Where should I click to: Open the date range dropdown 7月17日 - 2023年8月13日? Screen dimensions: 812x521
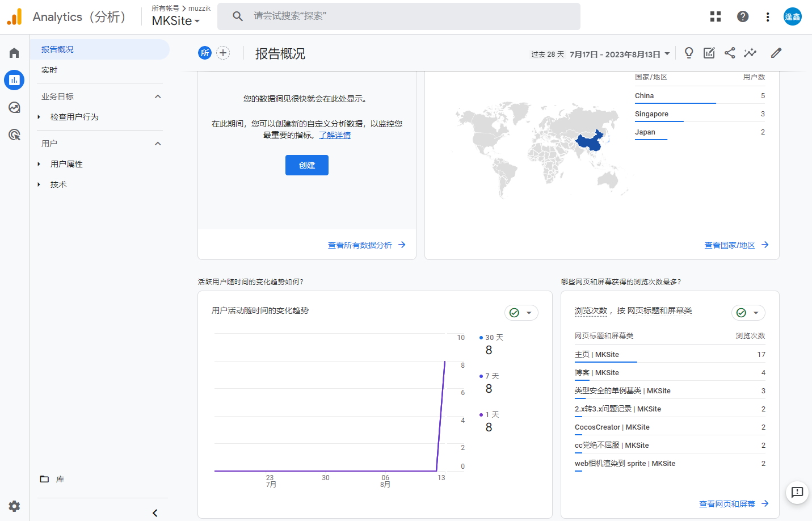620,54
